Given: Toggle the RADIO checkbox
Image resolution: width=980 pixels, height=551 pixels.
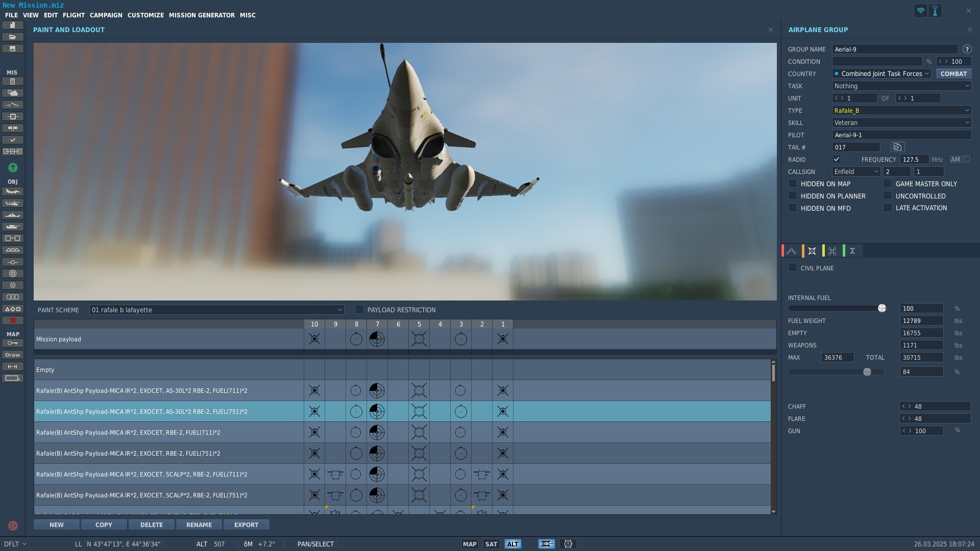Looking at the screenshot, I should pyautogui.click(x=837, y=159).
